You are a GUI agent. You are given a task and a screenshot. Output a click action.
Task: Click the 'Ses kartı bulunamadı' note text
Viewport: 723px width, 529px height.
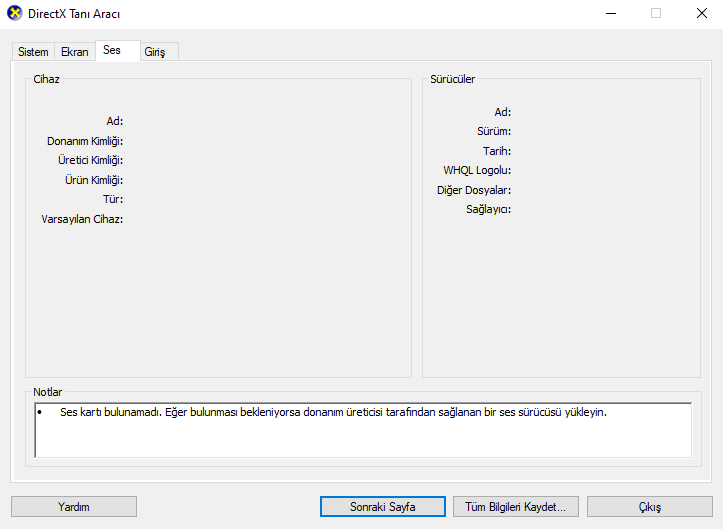point(333,412)
